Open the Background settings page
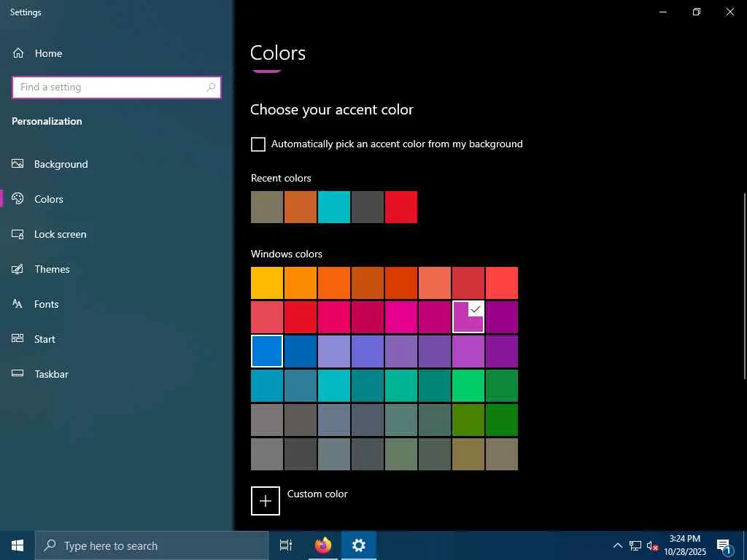The image size is (747, 560). pyautogui.click(x=61, y=164)
